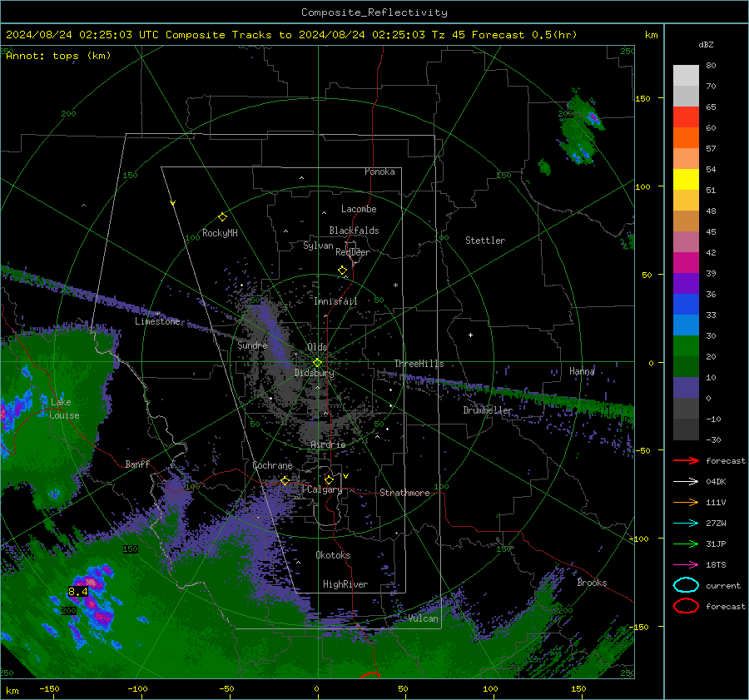749x700 pixels.
Task: Click the orange 60 dBZ swatch
Action: point(686,138)
